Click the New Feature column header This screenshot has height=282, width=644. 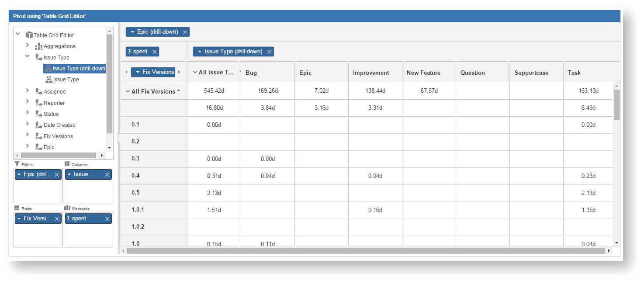[x=429, y=73]
